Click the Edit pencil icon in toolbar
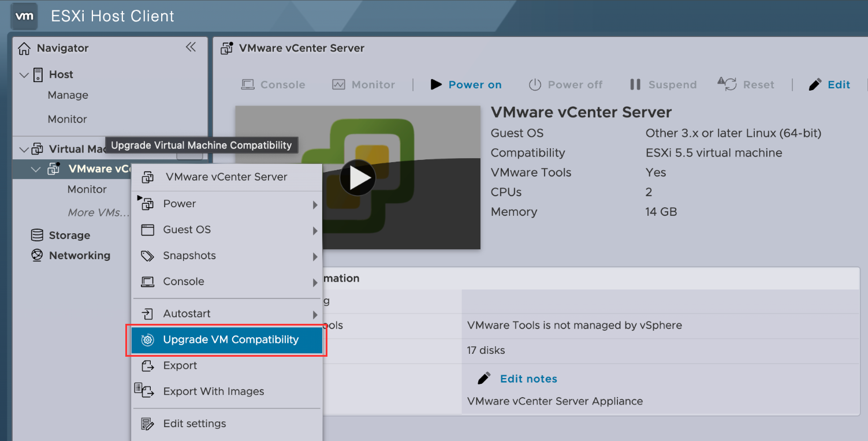 tap(815, 84)
